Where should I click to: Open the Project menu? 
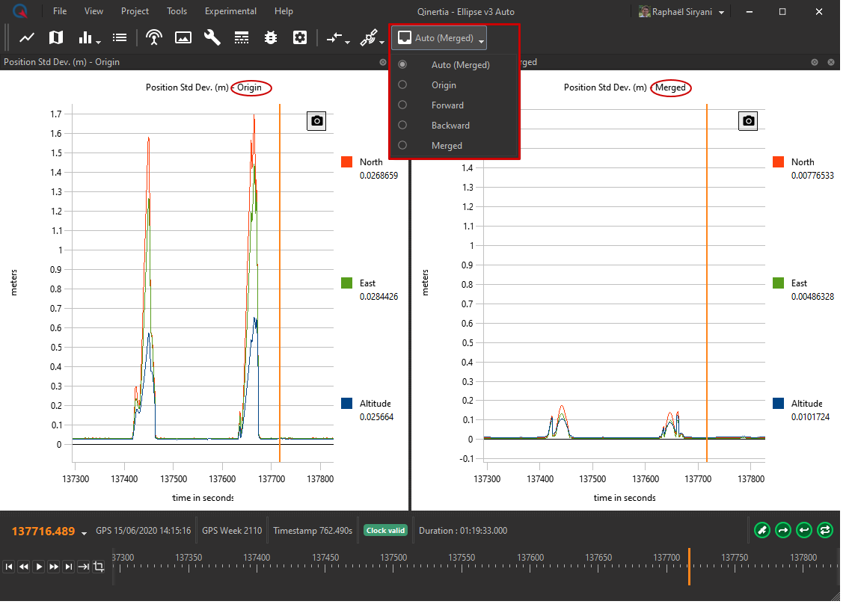point(135,11)
